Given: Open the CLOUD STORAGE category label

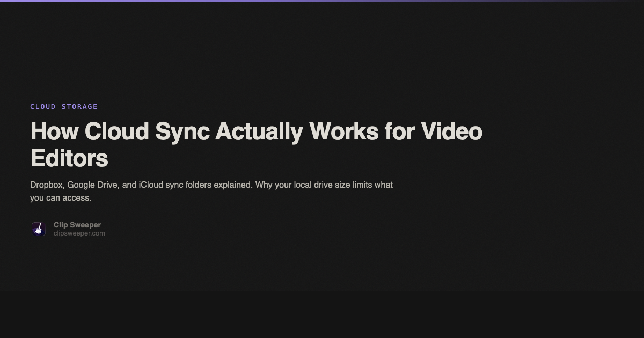Looking at the screenshot, I should coord(64,107).
